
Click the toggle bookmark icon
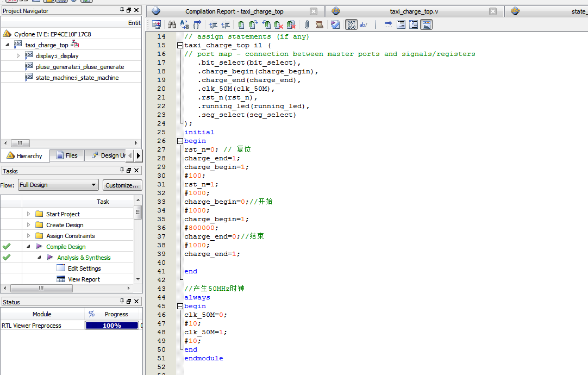[x=241, y=24]
